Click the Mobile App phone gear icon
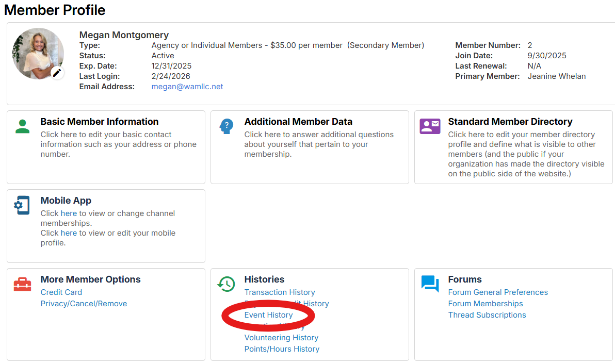The width and height of the screenshot is (615, 364). pyautogui.click(x=22, y=205)
